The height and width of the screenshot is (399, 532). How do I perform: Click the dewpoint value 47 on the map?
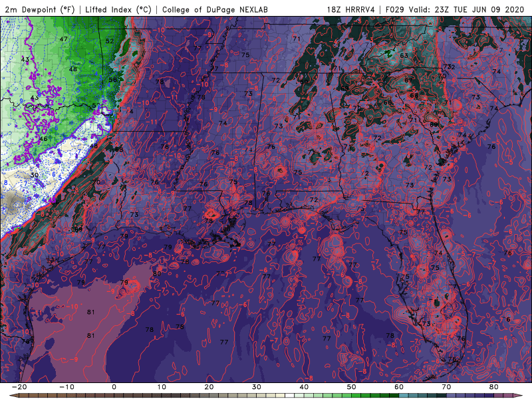(x=63, y=39)
